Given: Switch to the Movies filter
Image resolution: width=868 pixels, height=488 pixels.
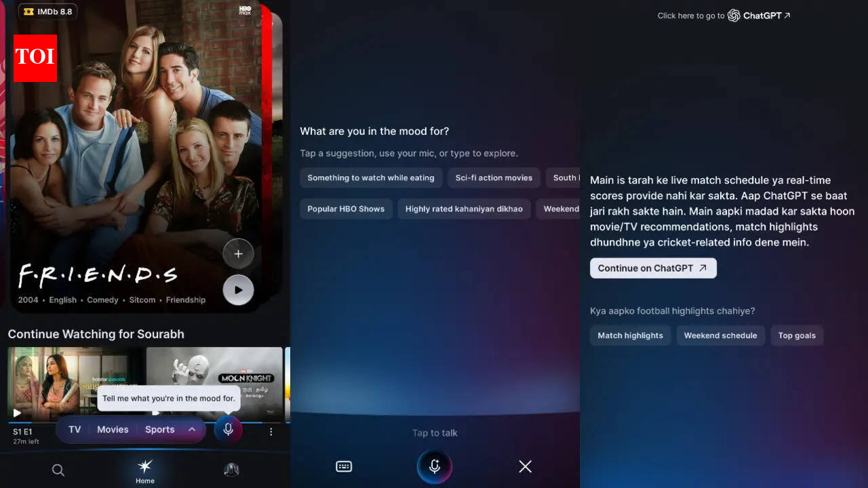Looking at the screenshot, I should click(113, 429).
